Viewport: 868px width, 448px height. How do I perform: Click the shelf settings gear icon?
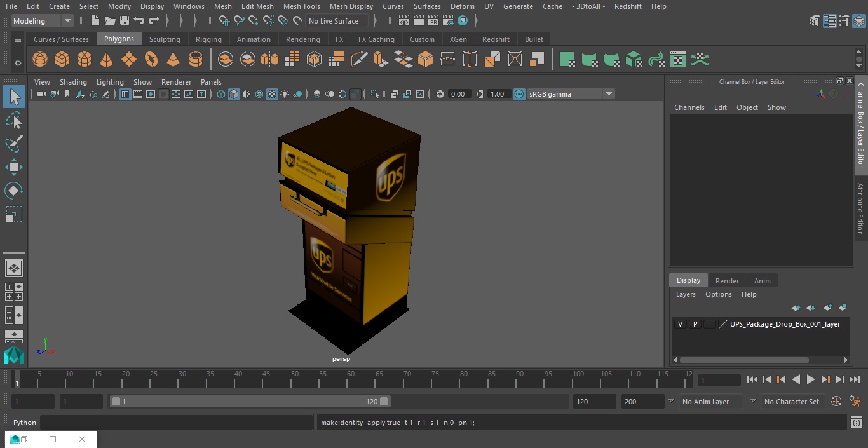18,62
